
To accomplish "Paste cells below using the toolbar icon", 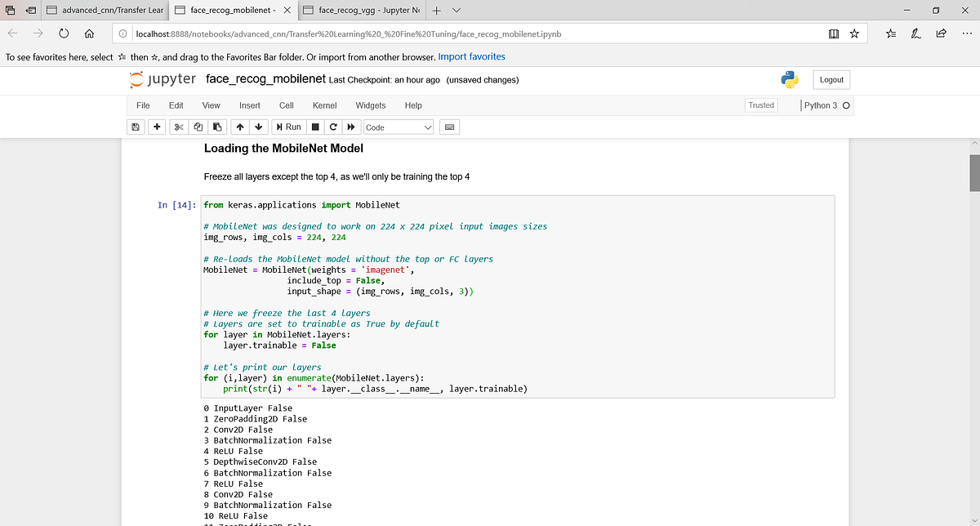I will point(217,127).
